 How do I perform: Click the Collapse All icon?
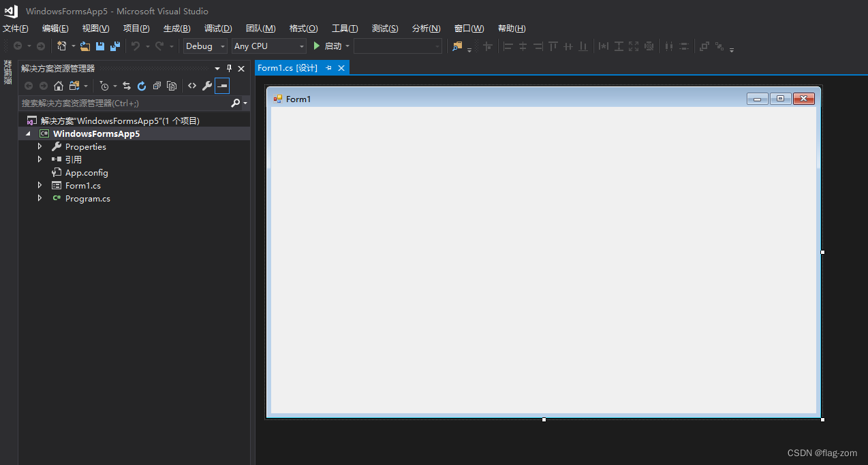[x=157, y=86]
